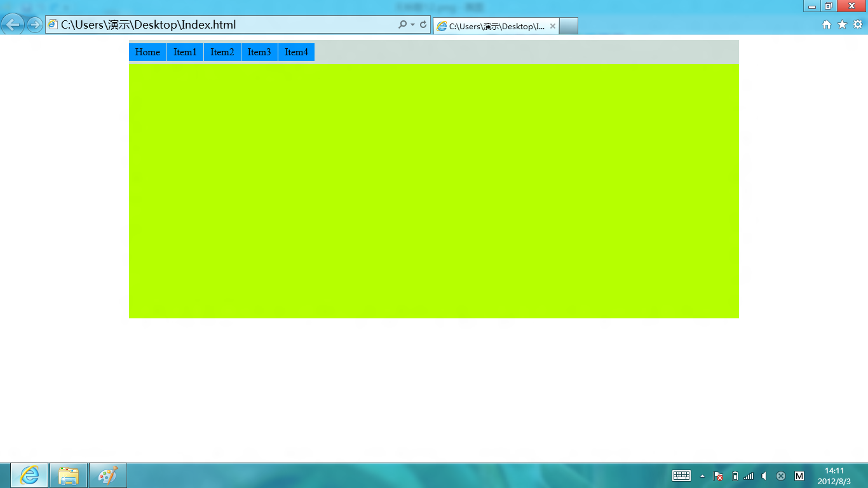This screenshot has height=488, width=868.
Task: Open a new tab with the blank tab button
Action: [x=569, y=26]
